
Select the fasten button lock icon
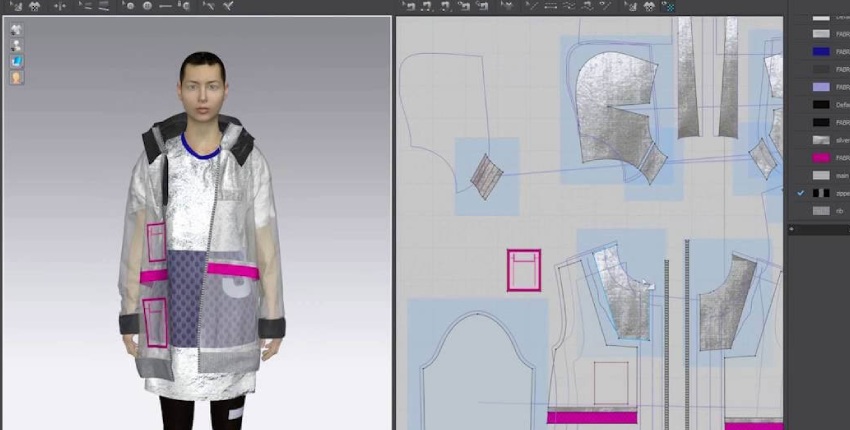(184, 6)
